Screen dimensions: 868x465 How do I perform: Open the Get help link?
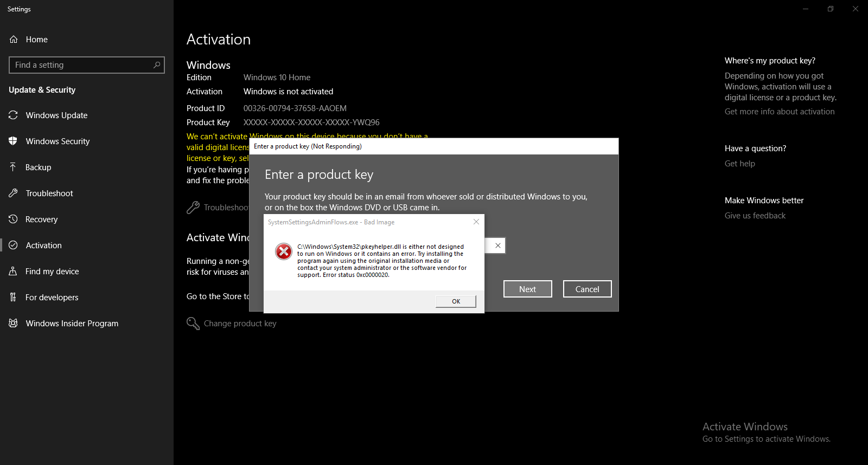tap(740, 164)
